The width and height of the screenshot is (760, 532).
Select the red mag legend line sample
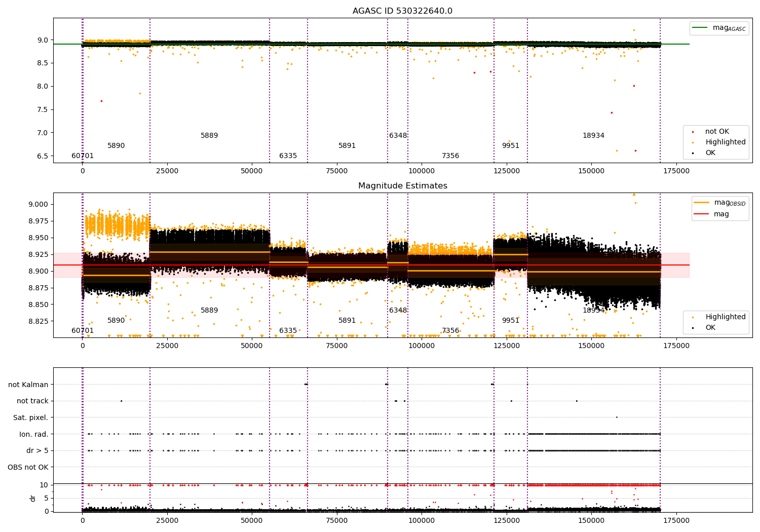702,214
